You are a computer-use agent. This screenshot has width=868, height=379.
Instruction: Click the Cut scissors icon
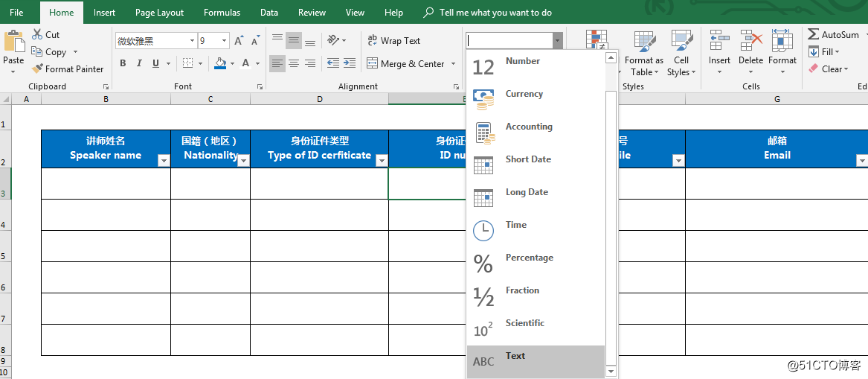(x=37, y=34)
